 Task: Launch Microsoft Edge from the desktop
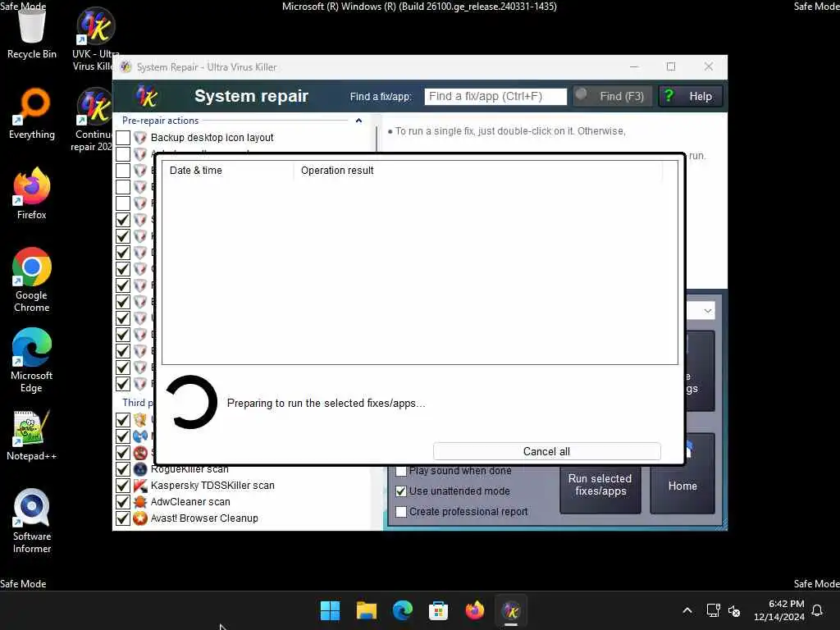click(x=32, y=360)
